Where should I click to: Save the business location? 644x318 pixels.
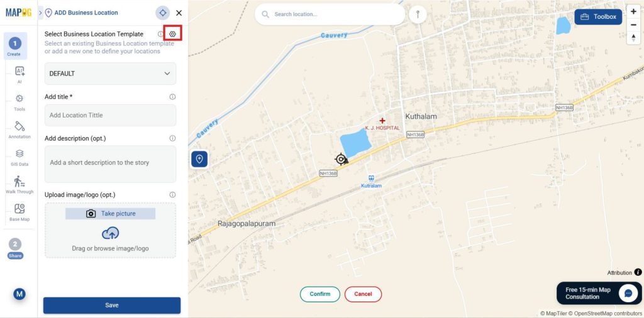[x=112, y=305]
